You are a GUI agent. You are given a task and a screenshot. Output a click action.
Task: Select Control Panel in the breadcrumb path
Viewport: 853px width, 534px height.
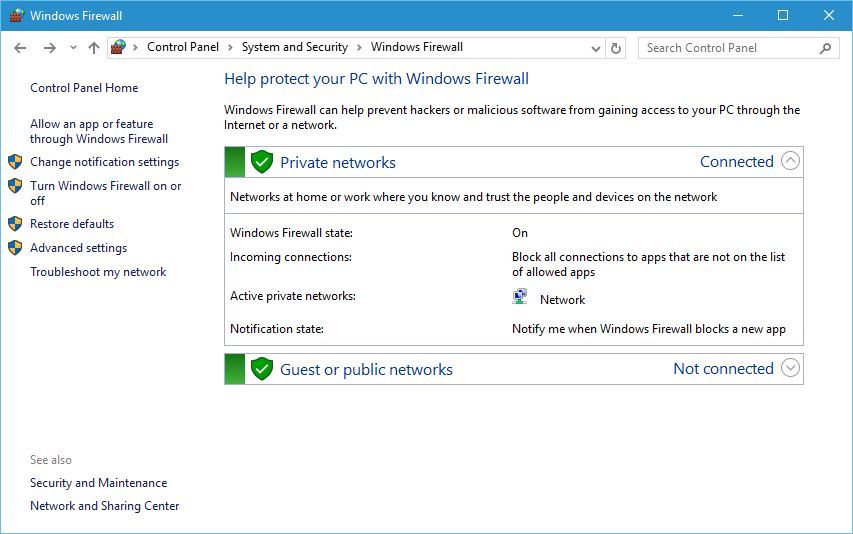point(182,47)
